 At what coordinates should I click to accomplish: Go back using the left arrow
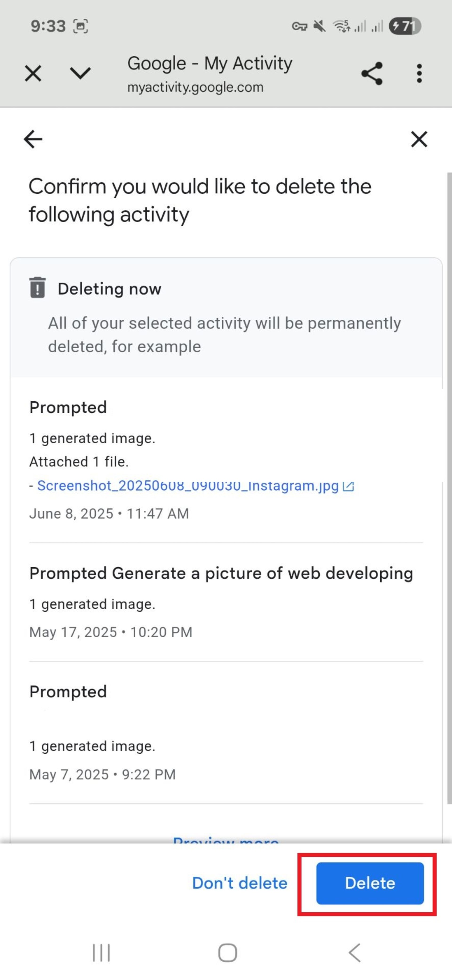coord(33,139)
